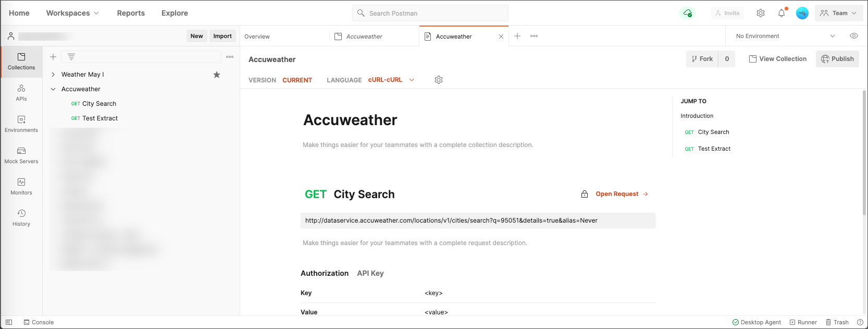The width and height of the screenshot is (868, 329).
Task: Publish the Accuweather documentation
Action: pyautogui.click(x=837, y=59)
